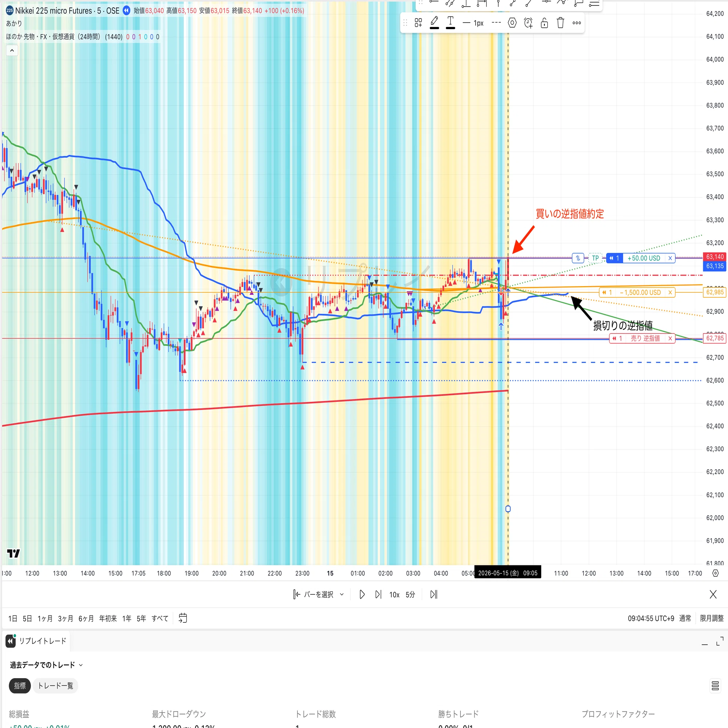Screen dimensions: 728x728
Task: Select the 5年 time range
Action: click(x=141, y=618)
